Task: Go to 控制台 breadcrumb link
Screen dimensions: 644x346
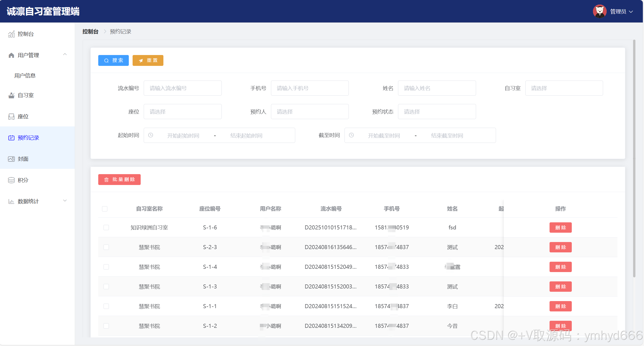Action: point(90,32)
